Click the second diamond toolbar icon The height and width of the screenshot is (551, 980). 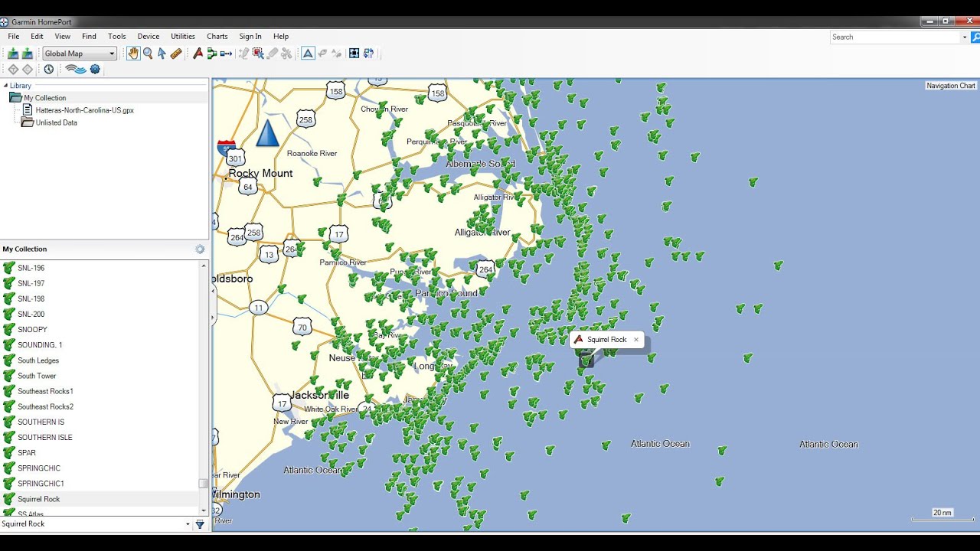pyautogui.click(x=28, y=70)
